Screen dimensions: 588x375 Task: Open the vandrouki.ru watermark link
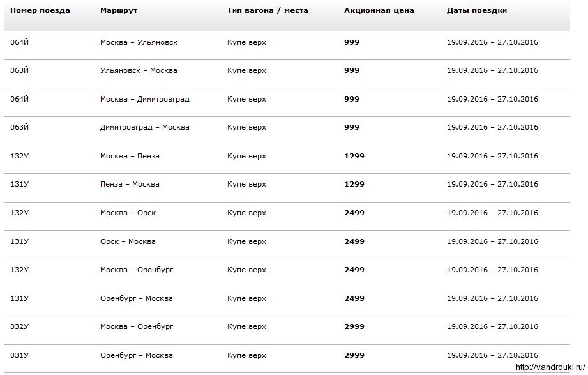click(x=550, y=367)
